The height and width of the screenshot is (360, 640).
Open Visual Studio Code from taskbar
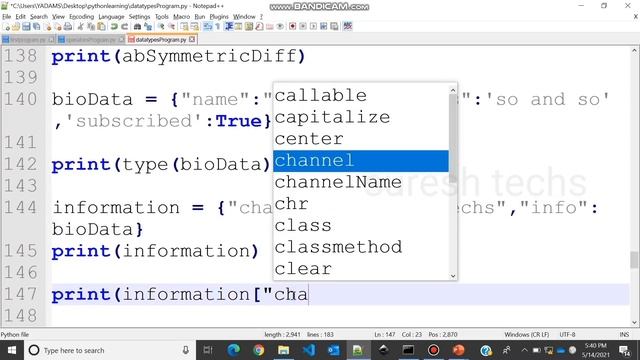tap(309, 350)
